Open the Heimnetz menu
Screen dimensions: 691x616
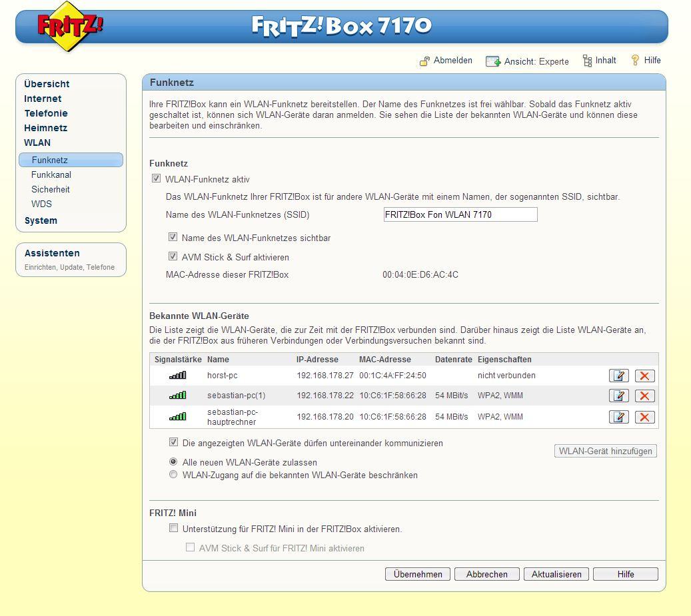pos(45,128)
